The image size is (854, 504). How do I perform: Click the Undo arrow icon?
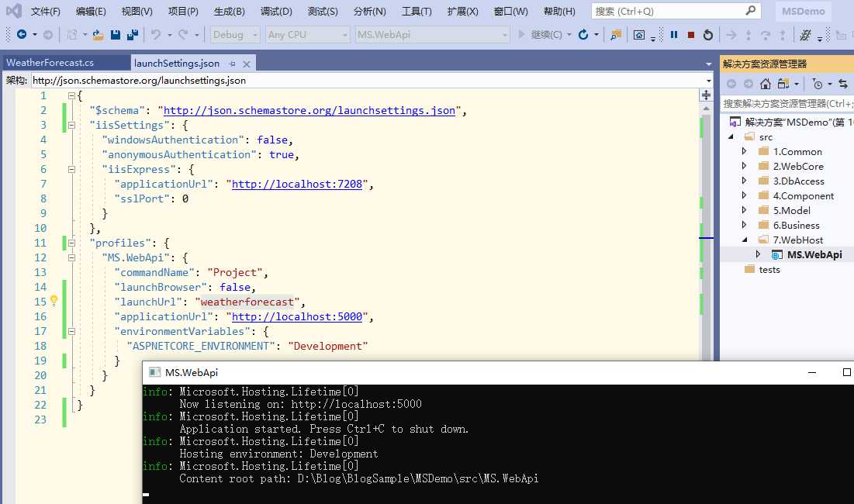click(x=157, y=35)
